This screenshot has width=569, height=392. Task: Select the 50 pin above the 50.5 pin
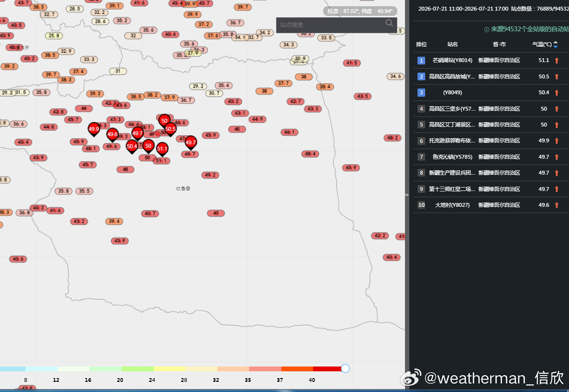coord(164,121)
